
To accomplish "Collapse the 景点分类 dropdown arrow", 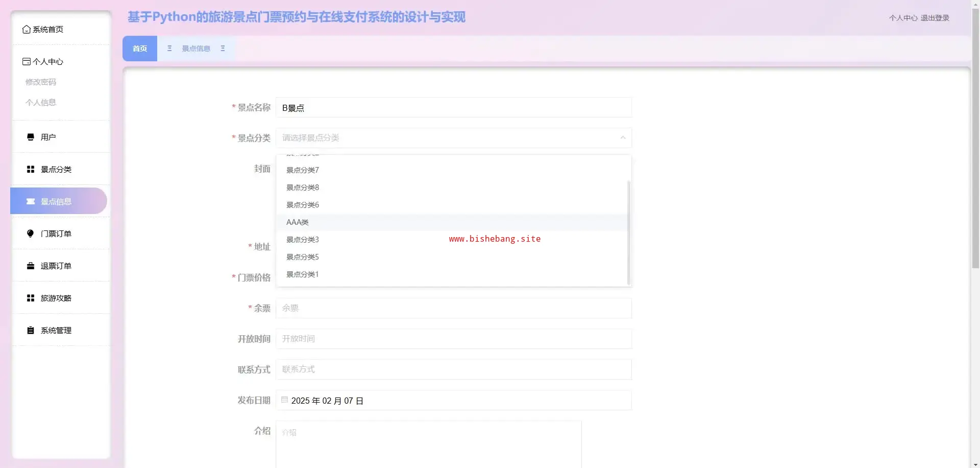I will [x=623, y=138].
